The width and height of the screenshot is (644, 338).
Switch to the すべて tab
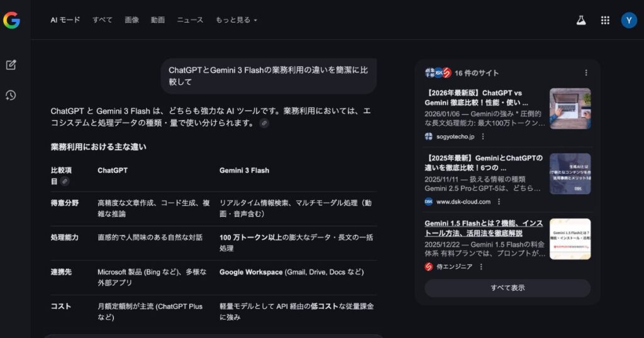pos(103,20)
